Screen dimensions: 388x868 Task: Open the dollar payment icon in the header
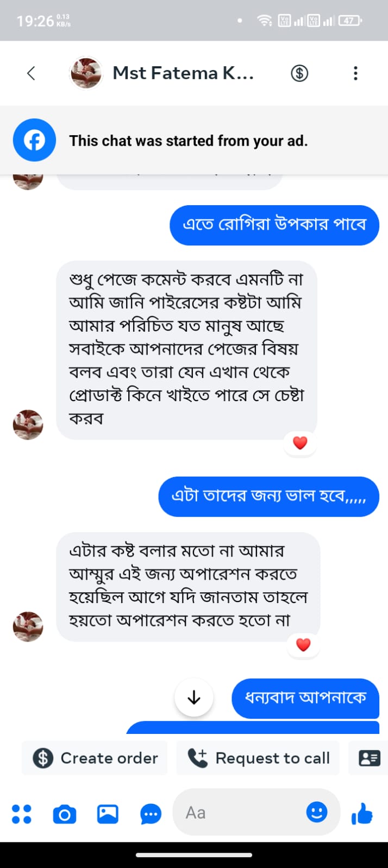(299, 73)
